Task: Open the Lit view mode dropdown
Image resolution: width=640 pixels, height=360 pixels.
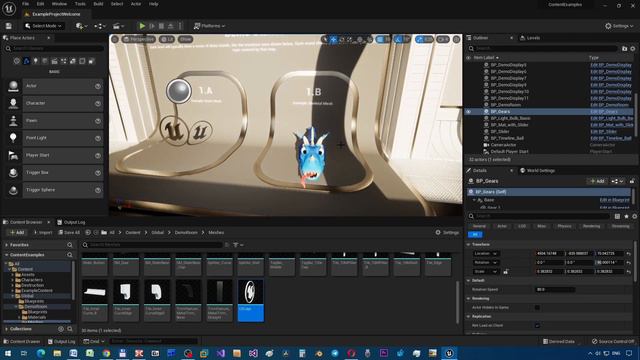Action: (x=167, y=39)
